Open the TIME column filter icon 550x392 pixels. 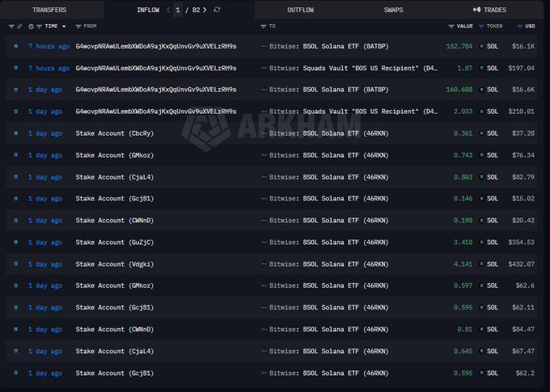pyautogui.click(x=39, y=27)
